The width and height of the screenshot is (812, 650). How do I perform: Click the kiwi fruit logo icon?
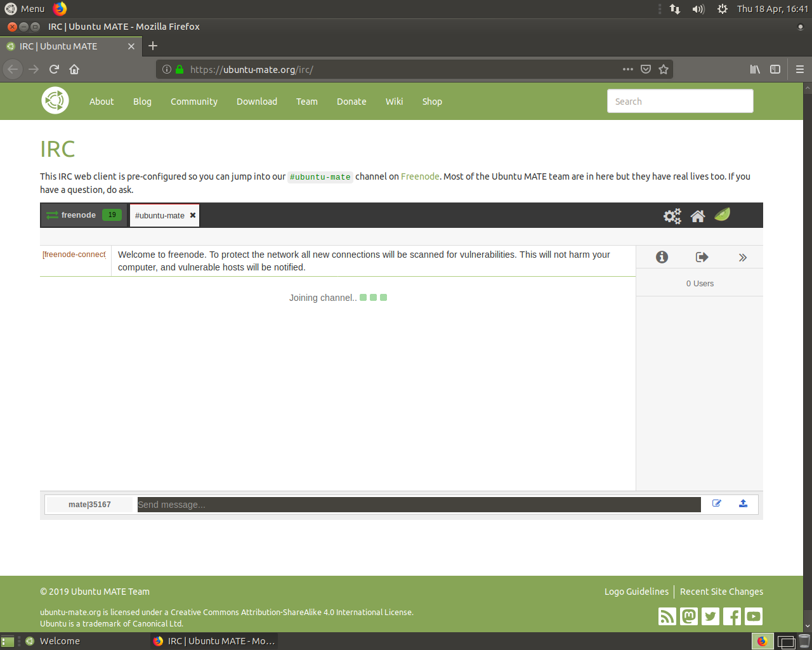coord(722,215)
